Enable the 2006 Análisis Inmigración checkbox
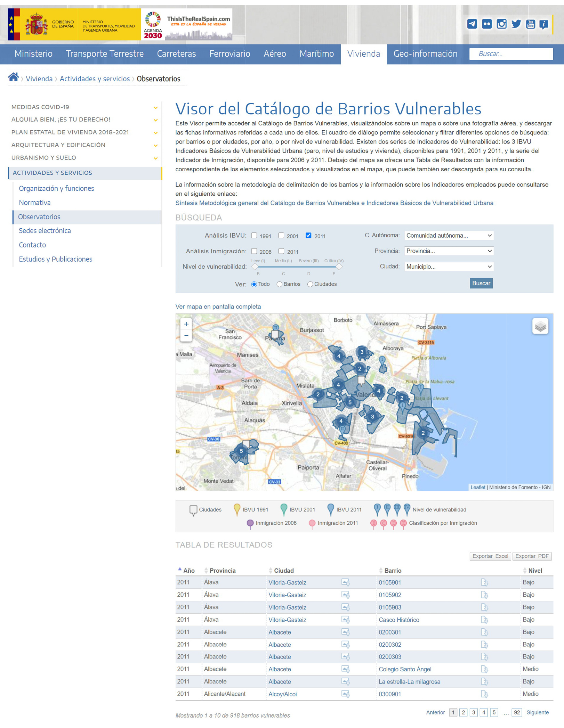Screen dimensions: 564x728 coord(255,251)
